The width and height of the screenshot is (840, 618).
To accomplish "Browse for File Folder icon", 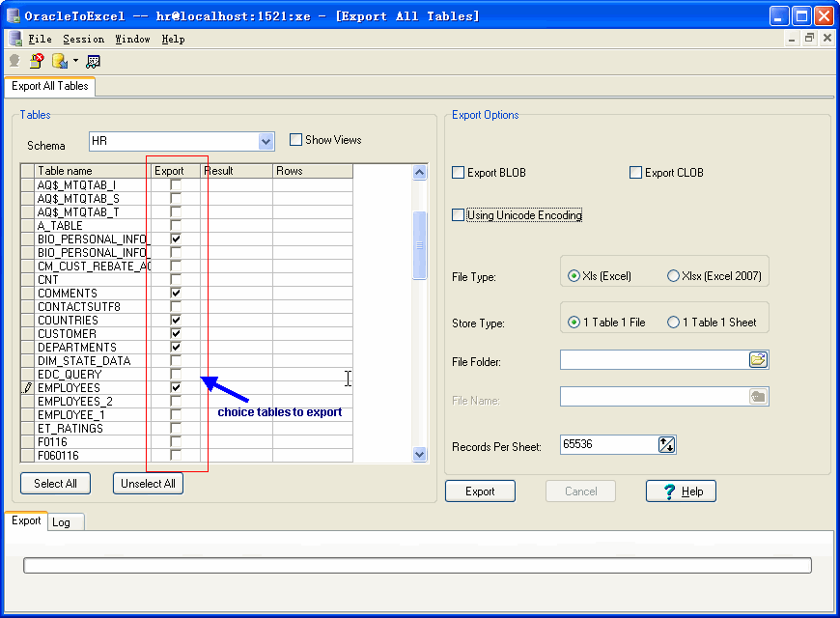I will [758, 359].
